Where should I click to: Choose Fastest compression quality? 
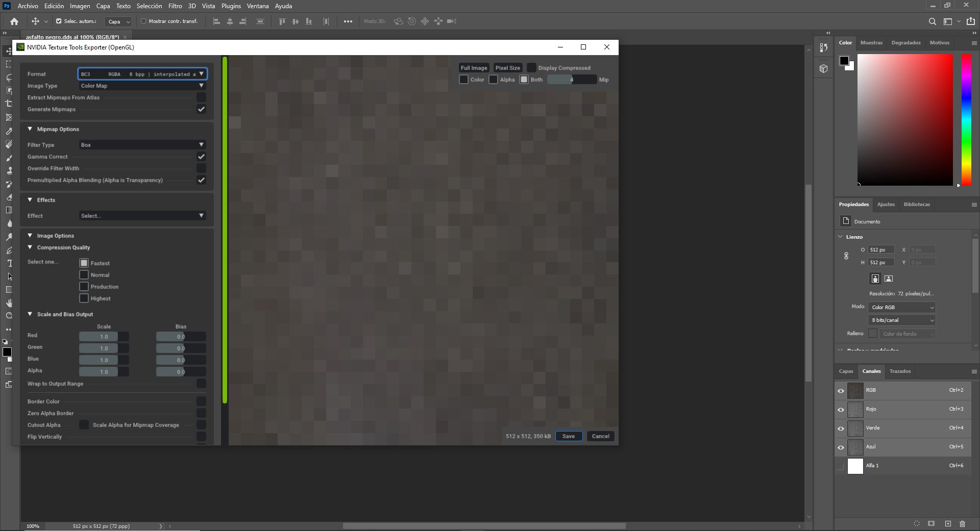[x=84, y=263]
